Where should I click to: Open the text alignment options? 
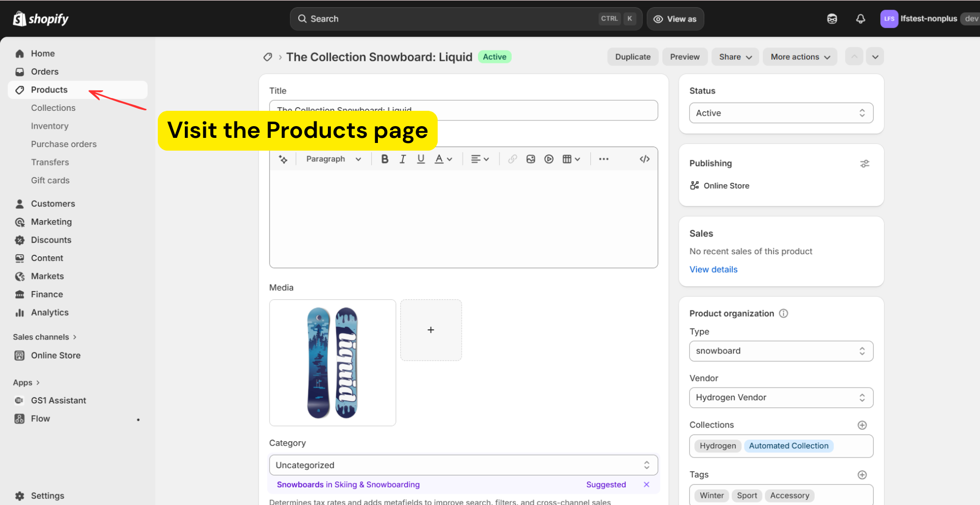pos(480,159)
